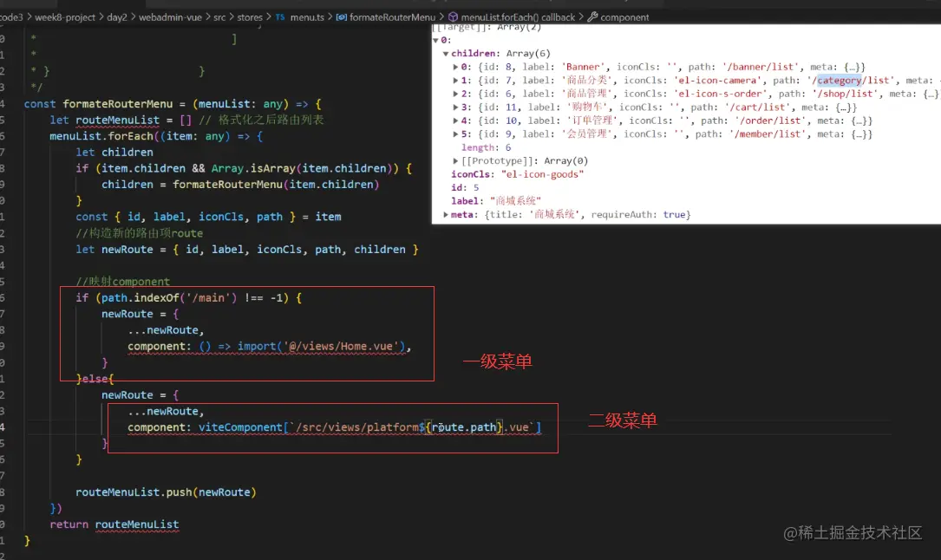Click the highlighted 'category' path text
This screenshot has width=941, height=560.
(839, 81)
